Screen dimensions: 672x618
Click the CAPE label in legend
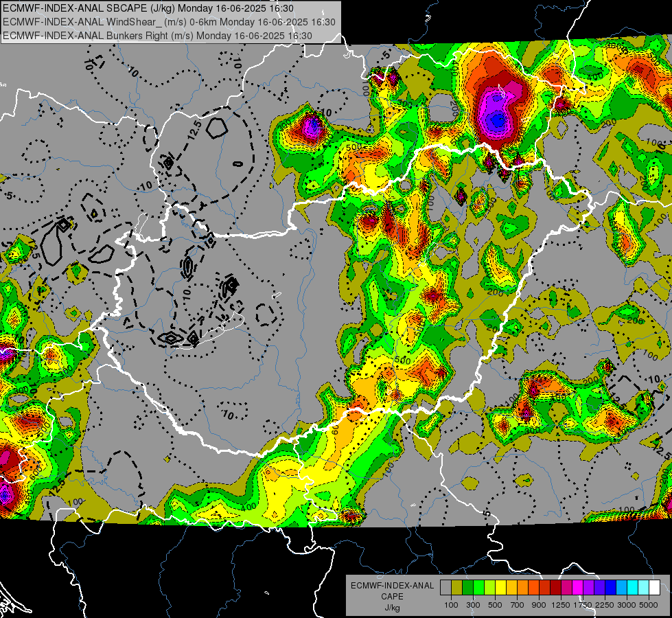[x=393, y=596]
